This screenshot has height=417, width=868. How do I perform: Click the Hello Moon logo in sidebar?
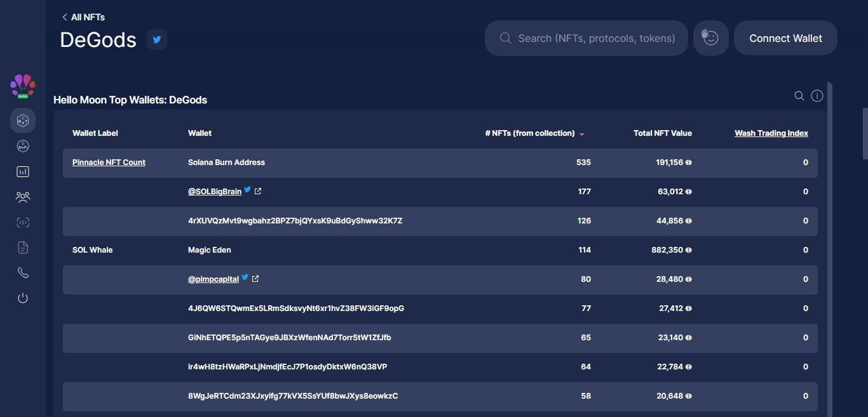(x=23, y=86)
